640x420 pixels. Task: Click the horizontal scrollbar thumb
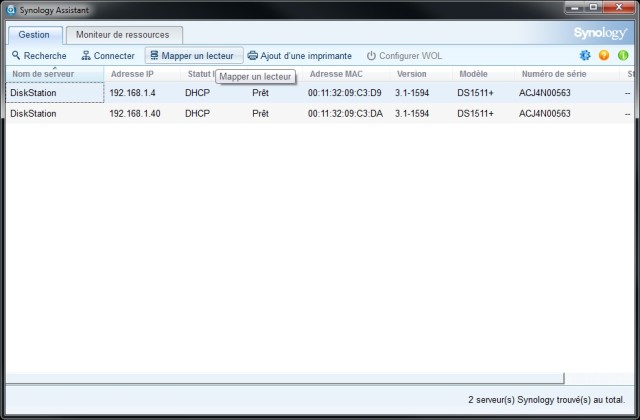pos(285,378)
